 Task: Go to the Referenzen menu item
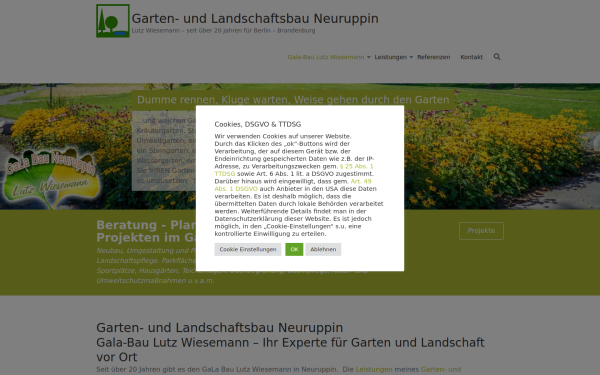[x=434, y=57]
